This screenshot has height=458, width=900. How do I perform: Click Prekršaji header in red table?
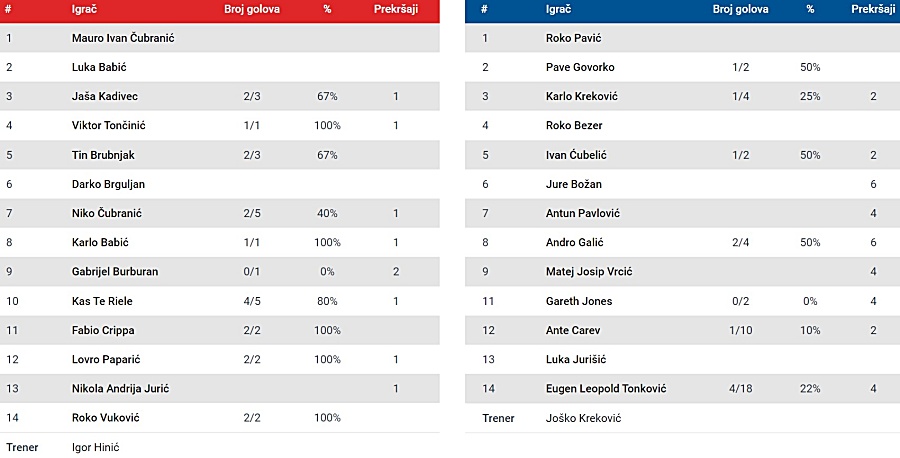tap(396, 9)
